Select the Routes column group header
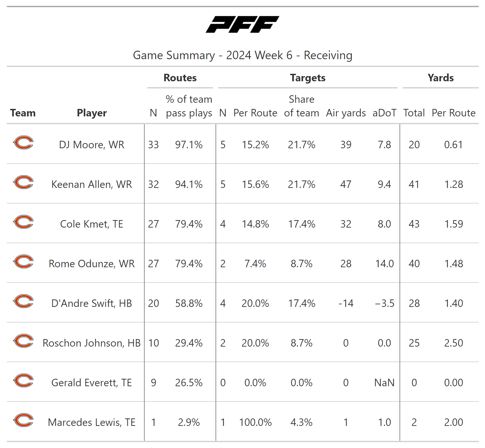Screen dimensions: 485x448 pos(180,78)
